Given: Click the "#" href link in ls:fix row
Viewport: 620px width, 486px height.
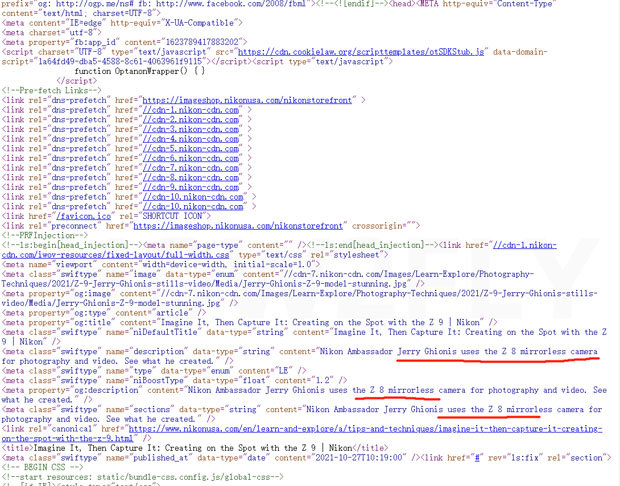Looking at the screenshot, I should point(477,458).
